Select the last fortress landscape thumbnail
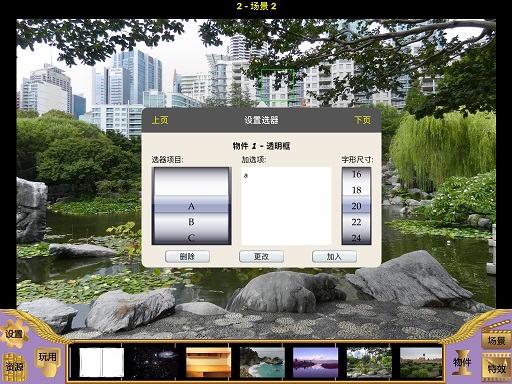 tap(421, 362)
